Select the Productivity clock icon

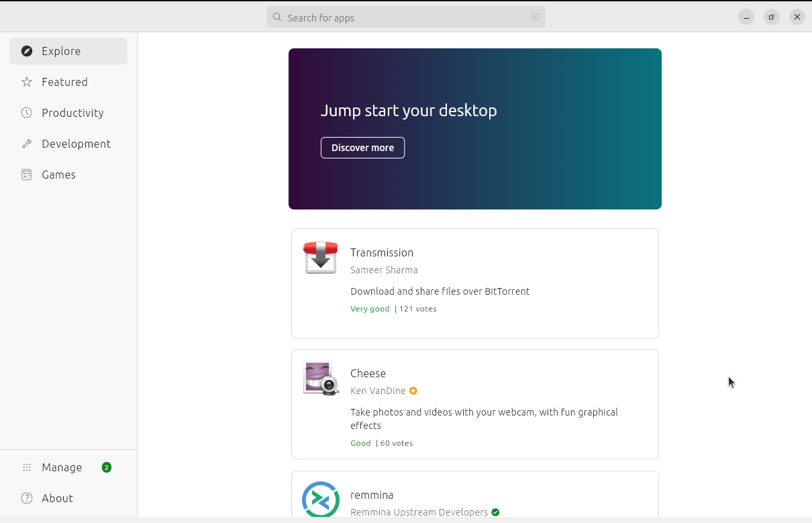click(27, 113)
